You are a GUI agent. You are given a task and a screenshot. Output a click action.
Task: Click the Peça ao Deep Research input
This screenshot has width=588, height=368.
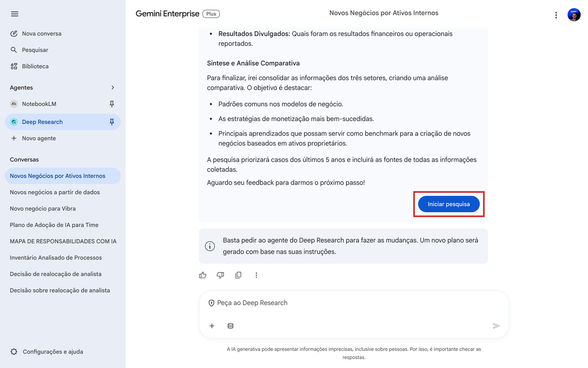coord(354,303)
